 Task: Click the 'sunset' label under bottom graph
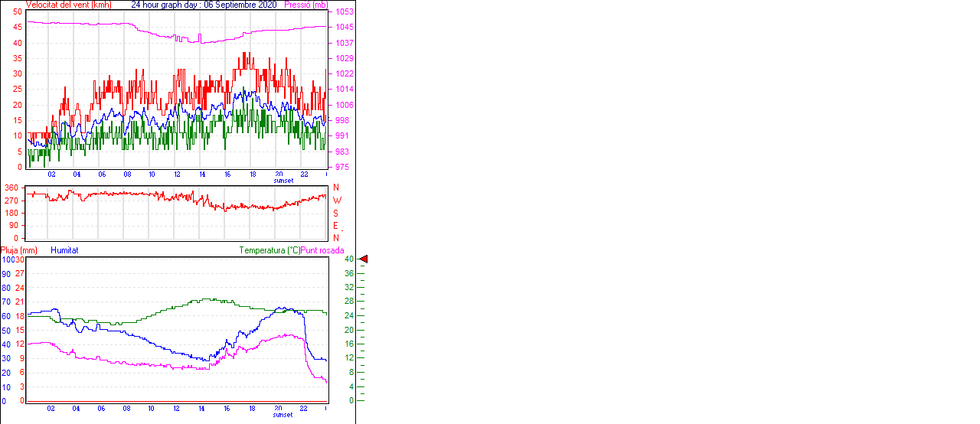click(x=283, y=415)
